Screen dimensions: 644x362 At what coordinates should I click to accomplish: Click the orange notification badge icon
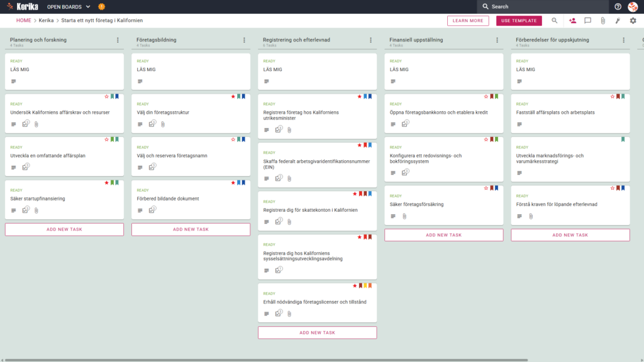pos(101,6)
